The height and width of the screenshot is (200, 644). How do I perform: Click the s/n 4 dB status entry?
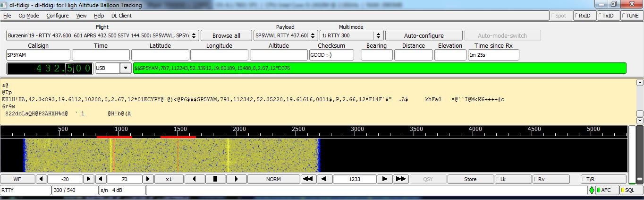(x=122, y=190)
